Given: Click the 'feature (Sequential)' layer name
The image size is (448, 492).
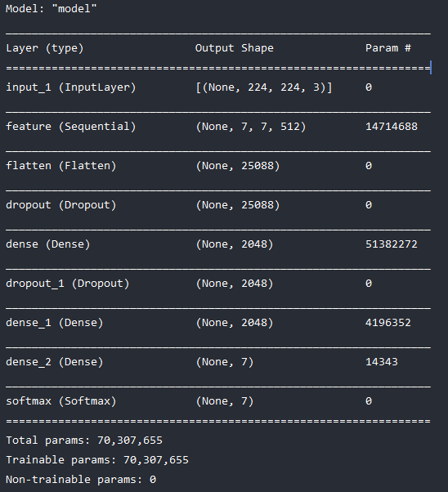Looking at the screenshot, I should (x=71, y=127).
